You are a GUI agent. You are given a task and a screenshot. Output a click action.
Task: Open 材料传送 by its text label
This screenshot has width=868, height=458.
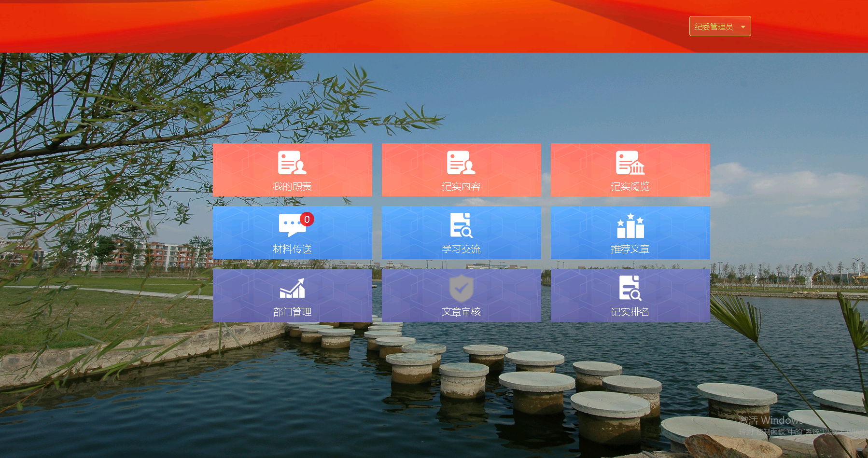[292, 250]
